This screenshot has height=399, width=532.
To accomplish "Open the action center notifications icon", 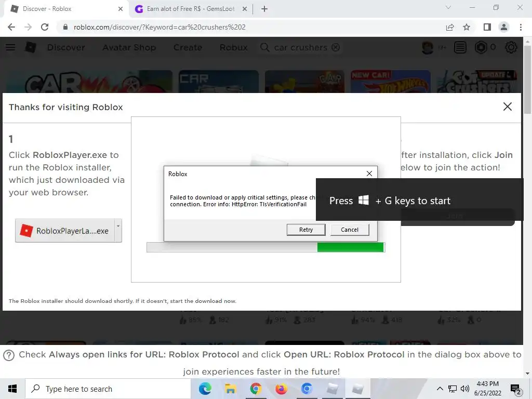I will [515, 389].
